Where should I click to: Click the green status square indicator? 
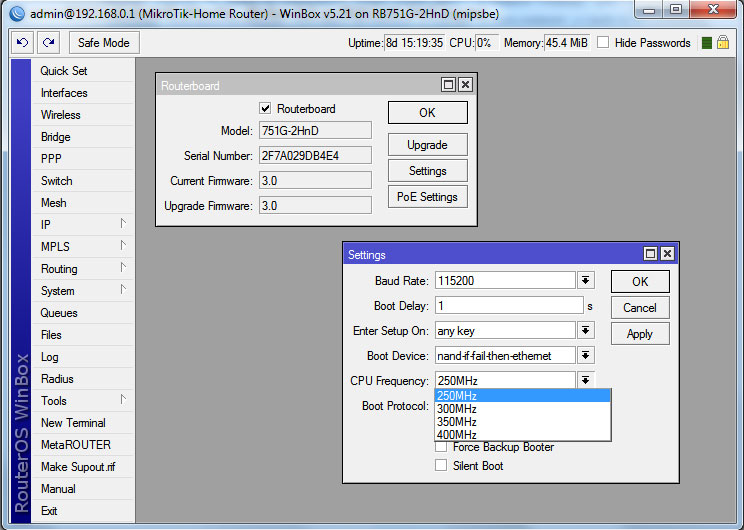pos(706,43)
